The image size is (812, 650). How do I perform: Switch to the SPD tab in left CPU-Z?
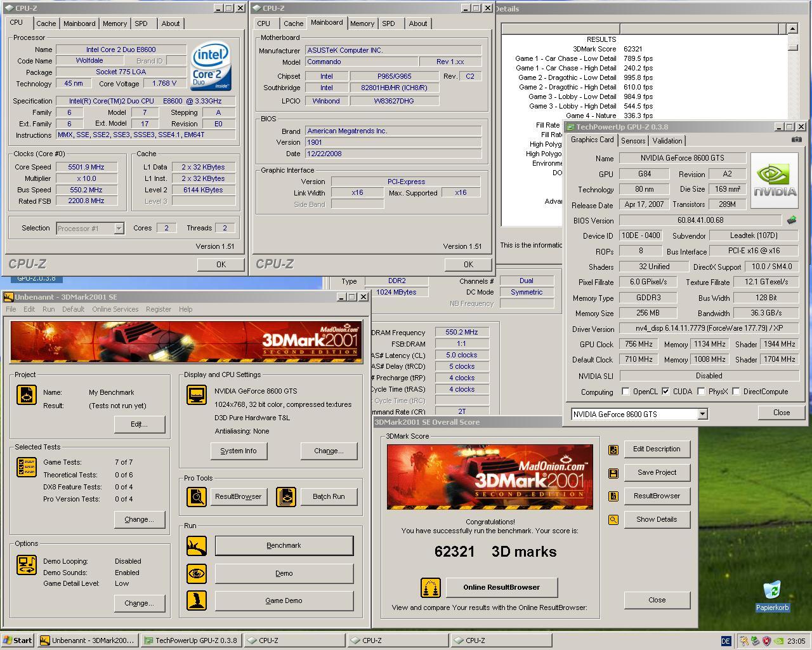[141, 23]
